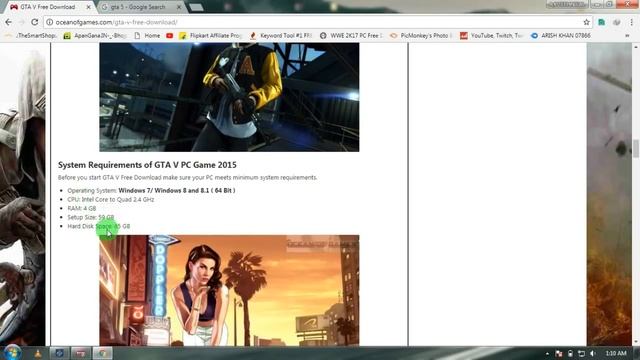This screenshot has width=640, height=360.
Task: Expand the bookmarks overflow chevron
Action: [627, 36]
